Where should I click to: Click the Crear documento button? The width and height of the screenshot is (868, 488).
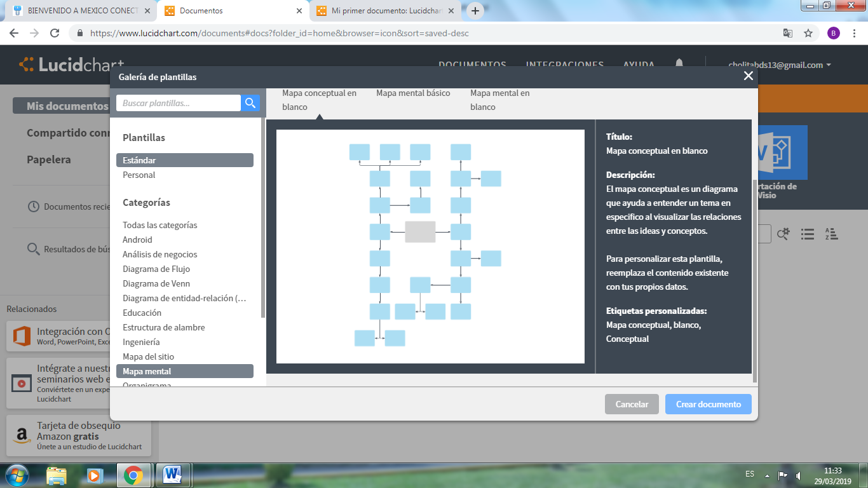708,403
